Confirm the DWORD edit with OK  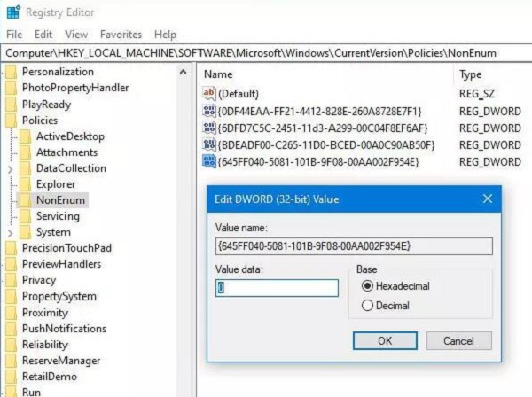pos(385,340)
